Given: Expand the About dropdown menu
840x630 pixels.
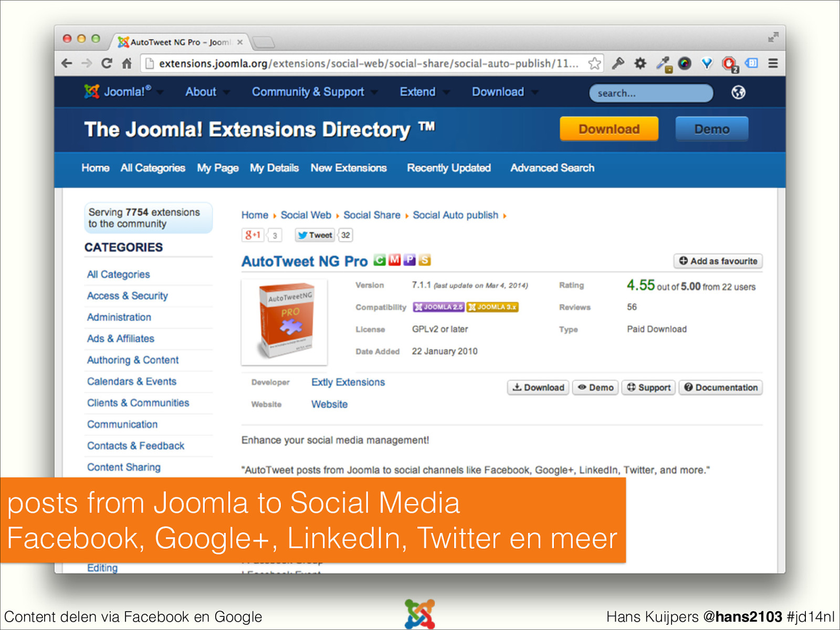Looking at the screenshot, I should (x=226, y=92).
